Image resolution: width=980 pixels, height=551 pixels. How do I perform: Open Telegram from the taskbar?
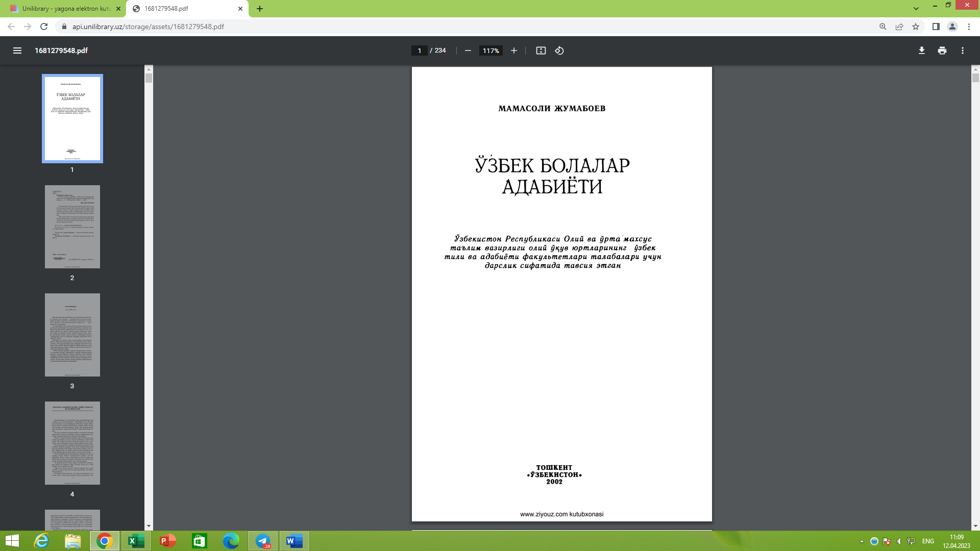tap(263, 541)
